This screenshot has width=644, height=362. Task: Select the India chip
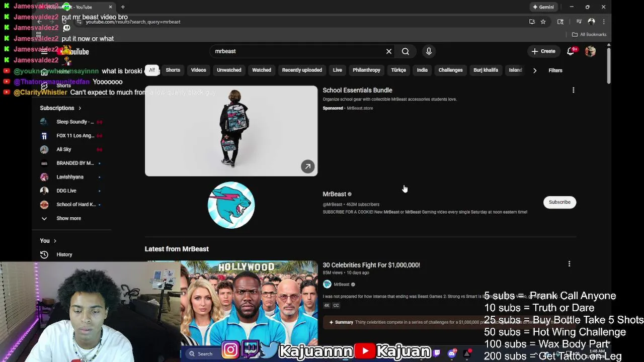coord(422,70)
